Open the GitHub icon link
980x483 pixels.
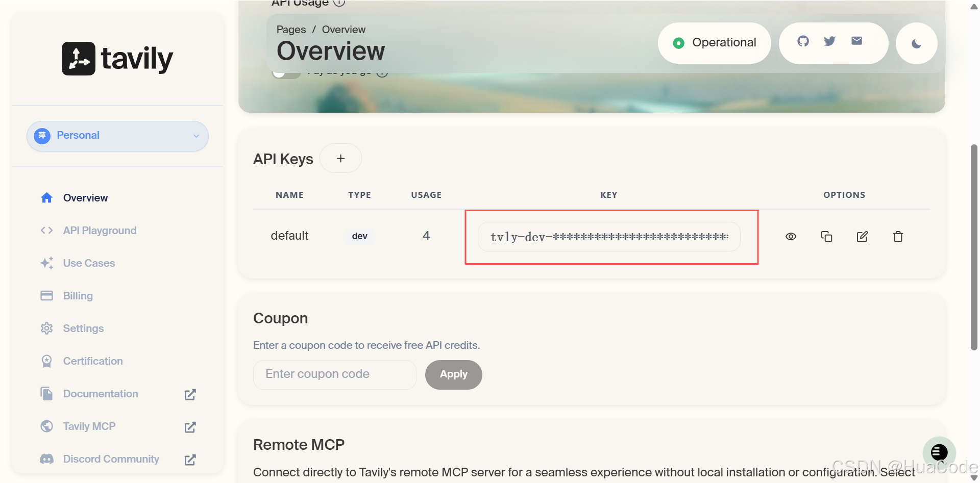pos(803,41)
